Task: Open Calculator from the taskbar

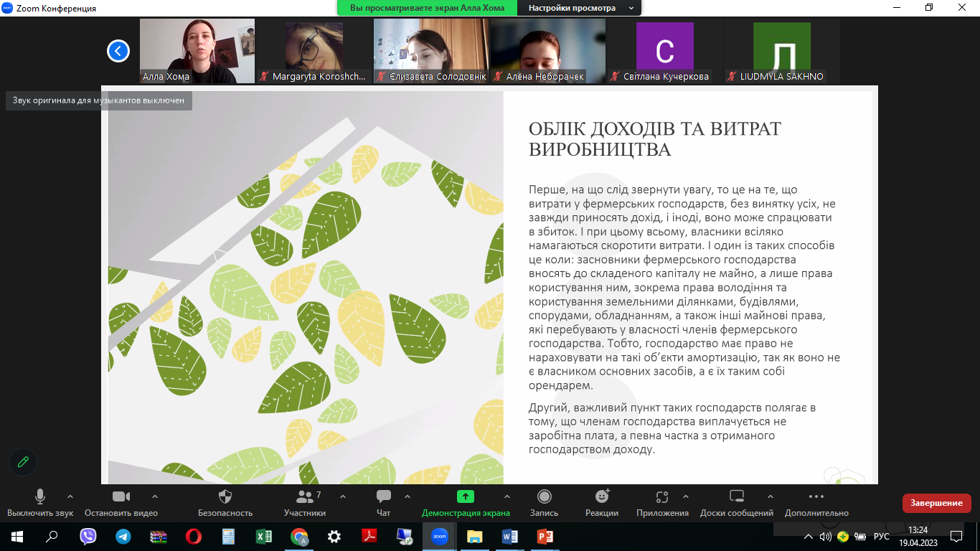Action: pos(229,536)
